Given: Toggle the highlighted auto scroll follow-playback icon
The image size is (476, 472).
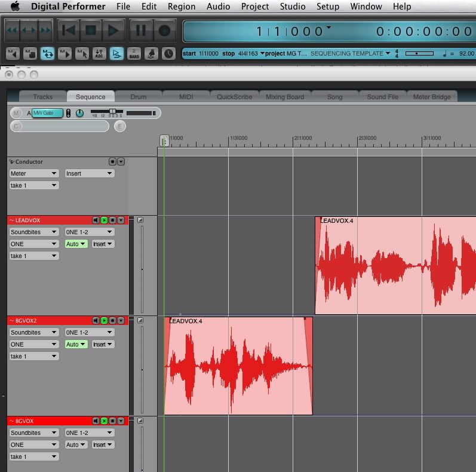Looking at the screenshot, I should pos(116,54).
